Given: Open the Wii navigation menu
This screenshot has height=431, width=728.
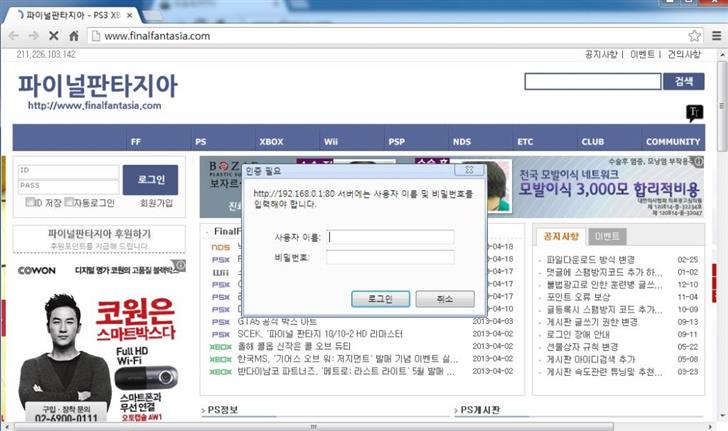Looking at the screenshot, I should 331,141.
